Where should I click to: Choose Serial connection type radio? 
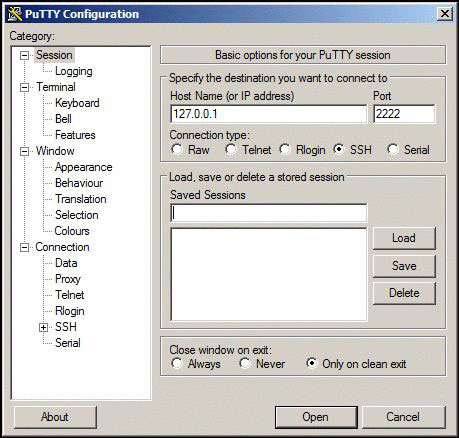coord(393,149)
